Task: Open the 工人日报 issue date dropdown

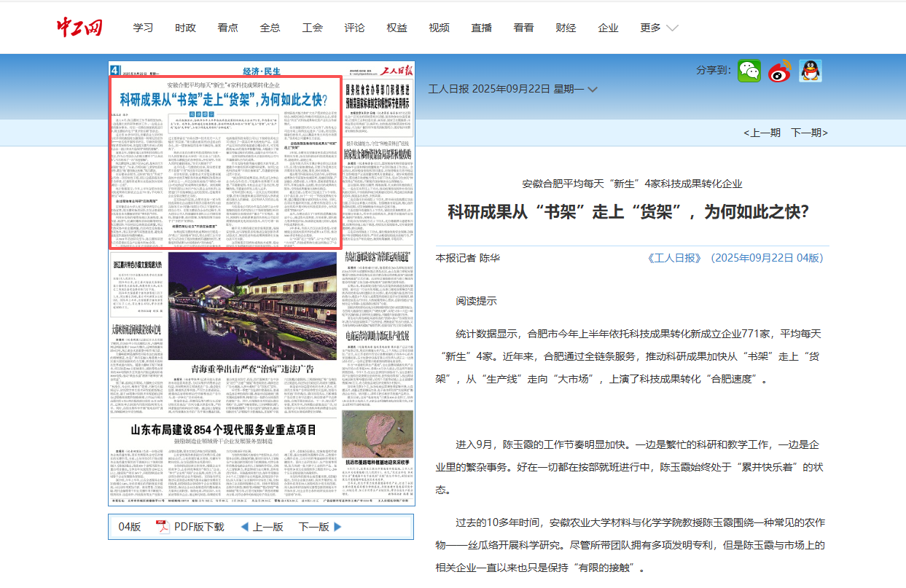Action: pyautogui.click(x=593, y=90)
